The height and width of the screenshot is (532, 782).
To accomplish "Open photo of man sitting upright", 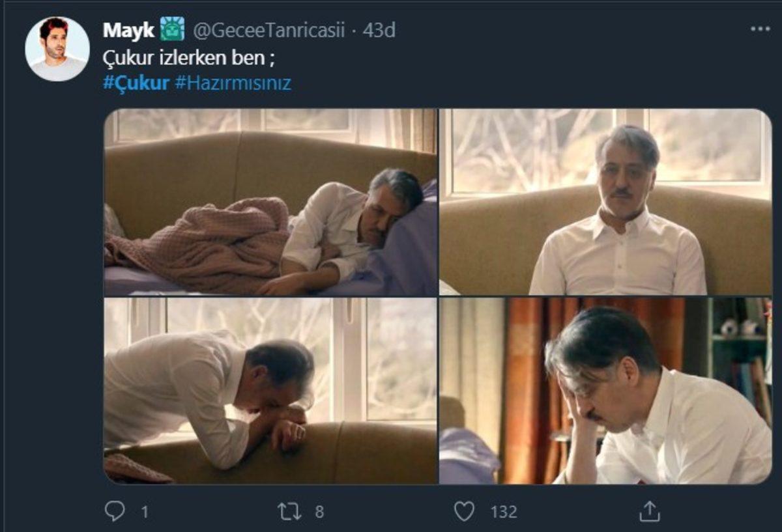I will click(605, 203).
